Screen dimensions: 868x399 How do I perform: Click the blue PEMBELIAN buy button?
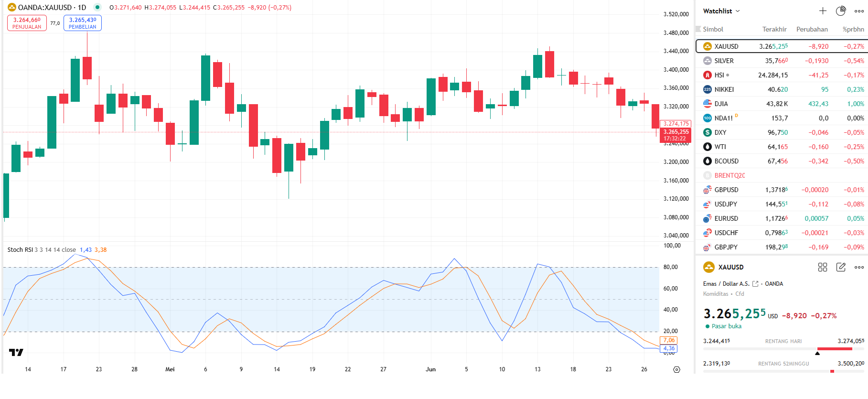click(x=83, y=23)
